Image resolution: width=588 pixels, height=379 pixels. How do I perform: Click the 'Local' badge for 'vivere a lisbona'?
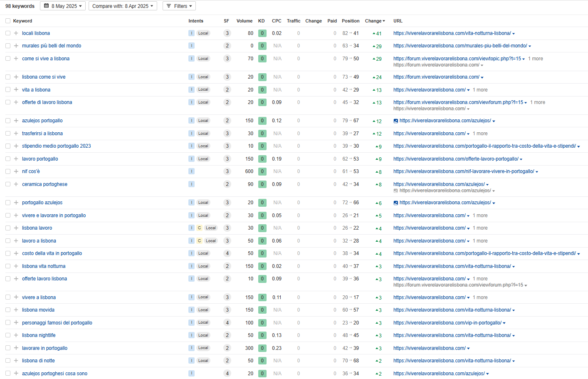click(203, 297)
